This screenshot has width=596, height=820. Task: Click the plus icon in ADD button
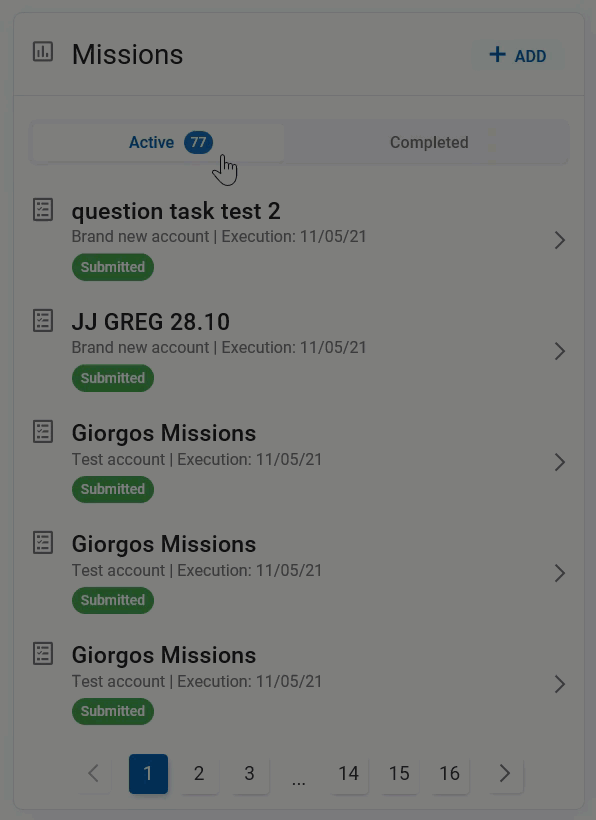click(497, 54)
